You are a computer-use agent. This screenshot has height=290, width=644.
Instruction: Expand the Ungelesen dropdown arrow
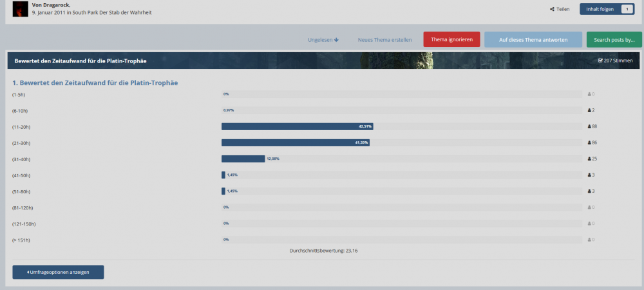(336, 40)
